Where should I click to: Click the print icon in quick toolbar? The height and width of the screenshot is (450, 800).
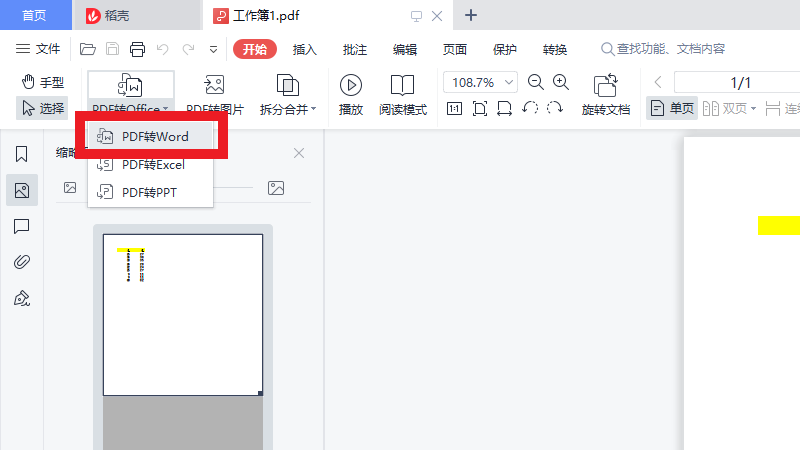point(137,49)
